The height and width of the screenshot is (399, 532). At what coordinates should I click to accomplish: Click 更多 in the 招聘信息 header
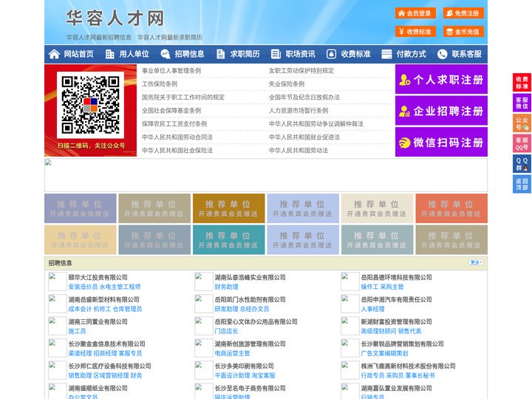[x=476, y=262]
